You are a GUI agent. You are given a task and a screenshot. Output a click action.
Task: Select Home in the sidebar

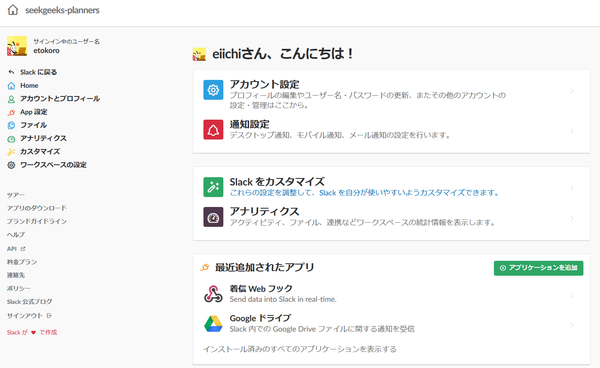point(29,85)
